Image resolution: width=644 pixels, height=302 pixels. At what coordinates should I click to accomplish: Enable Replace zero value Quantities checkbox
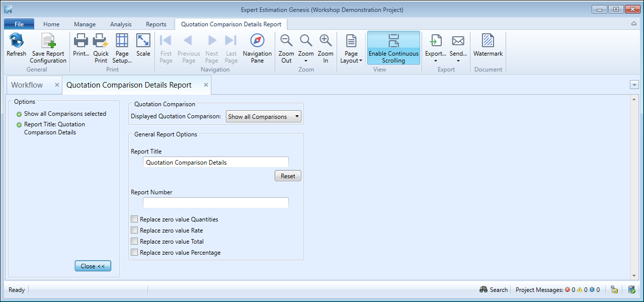(x=134, y=219)
